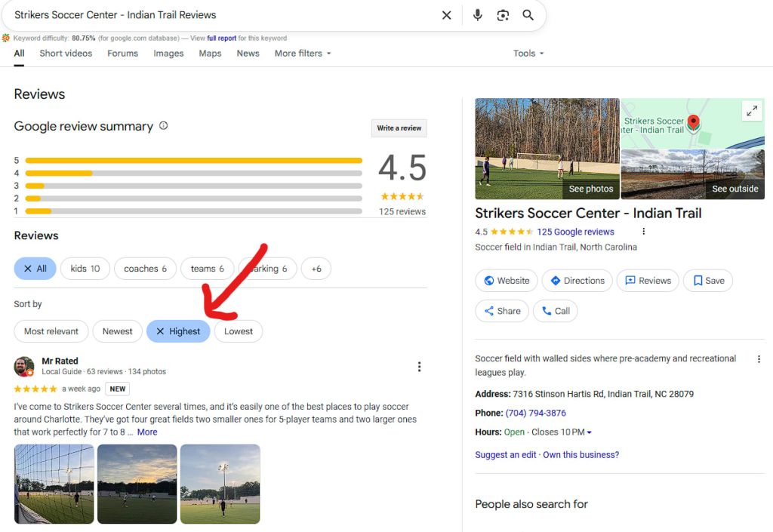Switch to Forums tab
Viewport: 773px width, 532px height.
(123, 53)
